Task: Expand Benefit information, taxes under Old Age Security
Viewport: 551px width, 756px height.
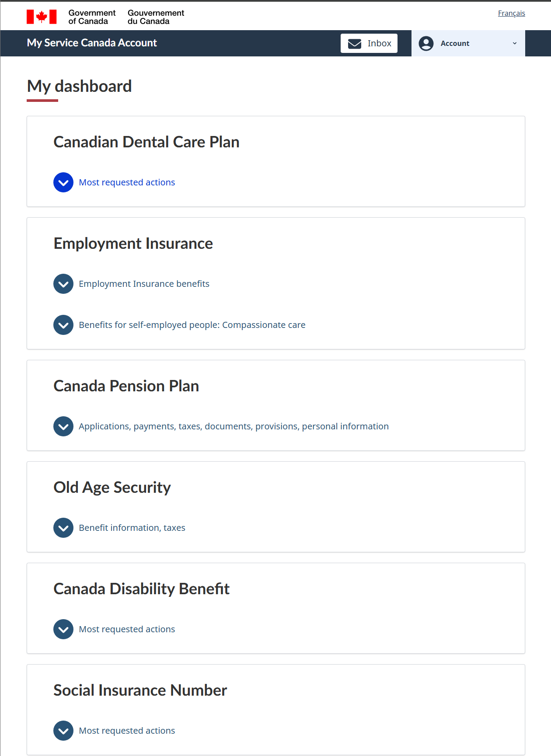Action: pyautogui.click(x=132, y=528)
